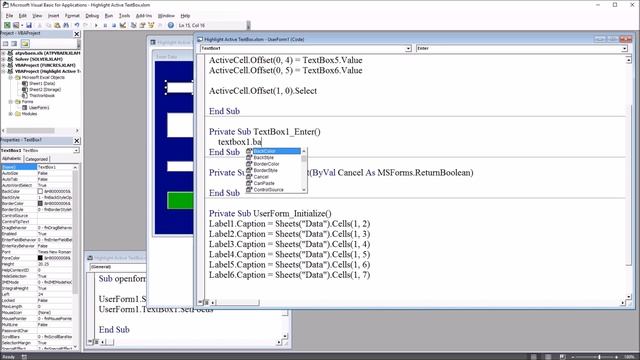Click the (Name) property value TextBox1

point(55,167)
